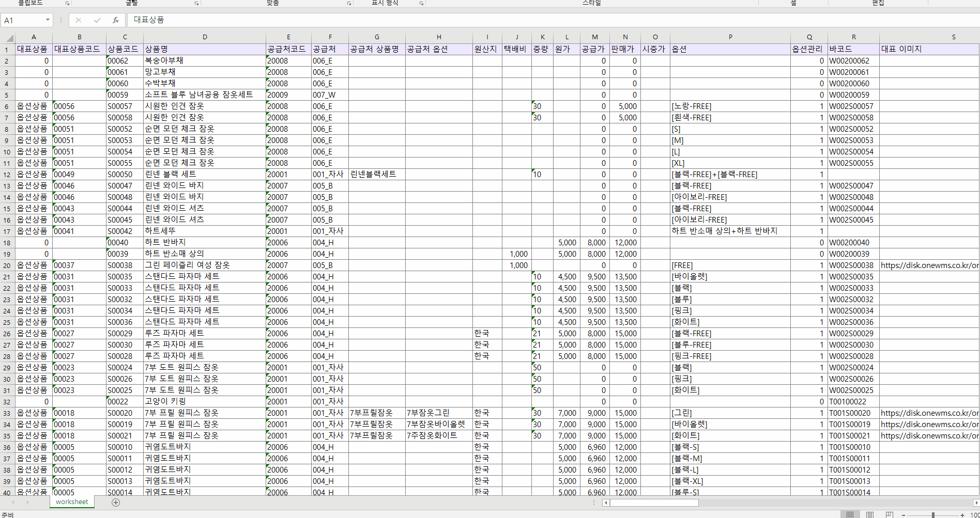Click the image link in row 35
The height and width of the screenshot is (518, 980).
[929, 435]
